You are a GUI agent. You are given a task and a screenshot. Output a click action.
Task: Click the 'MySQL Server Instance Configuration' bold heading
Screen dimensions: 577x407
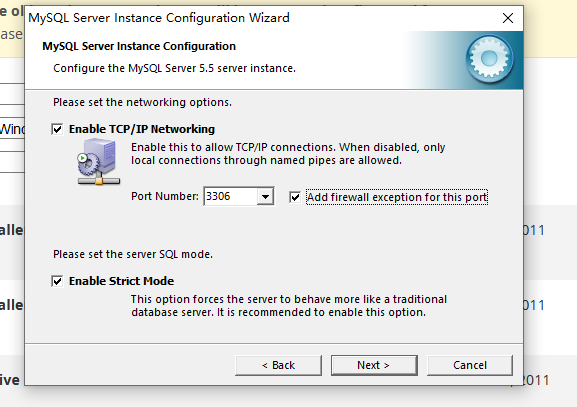pos(139,46)
